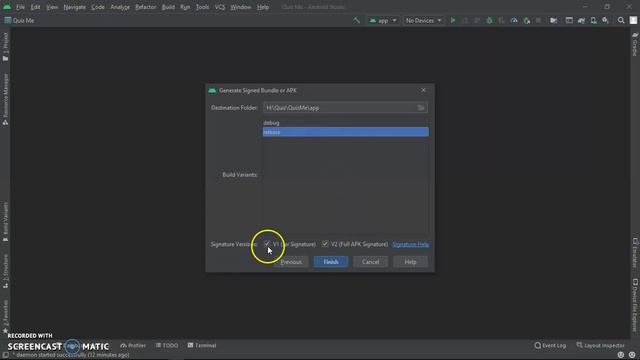The image size is (640, 360).
Task: Open the Favorites sidebar tab
Action: (x=5, y=316)
